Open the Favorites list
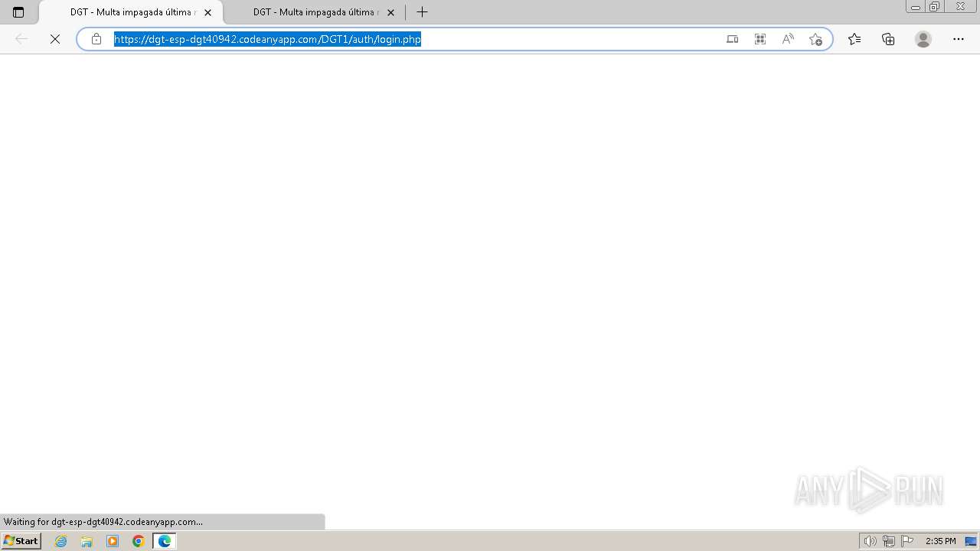980x551 pixels. click(x=854, y=39)
